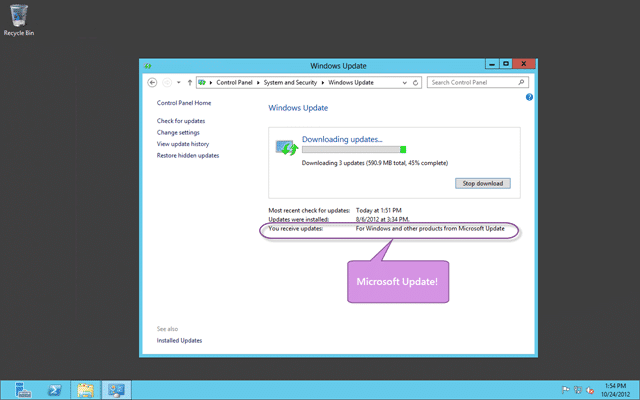The height and width of the screenshot is (400, 640).
Task: Select Windows Update breadcrumb in address bar
Action: tap(351, 82)
